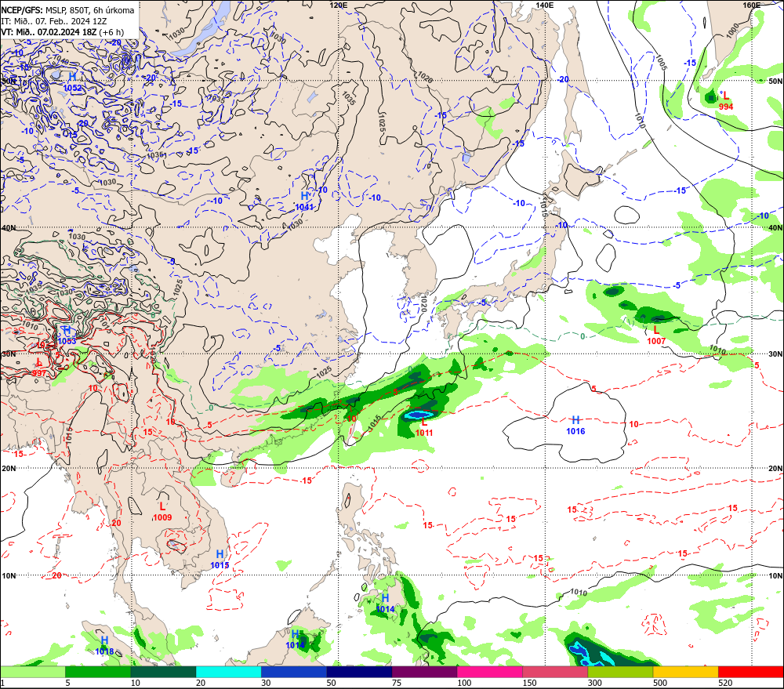Viewport: 784px width, 689px height.
Task: Click the legend value 150
Action: 529,683
